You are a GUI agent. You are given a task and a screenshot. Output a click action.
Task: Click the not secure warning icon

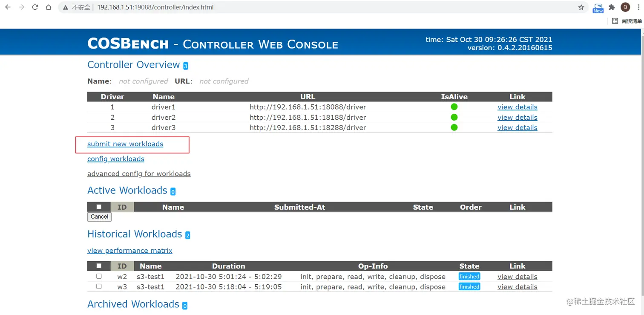65,7
